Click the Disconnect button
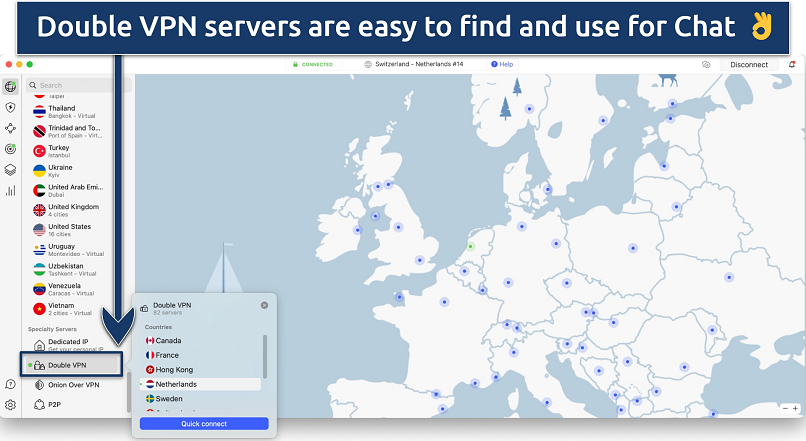The width and height of the screenshot is (806, 441). [x=749, y=65]
